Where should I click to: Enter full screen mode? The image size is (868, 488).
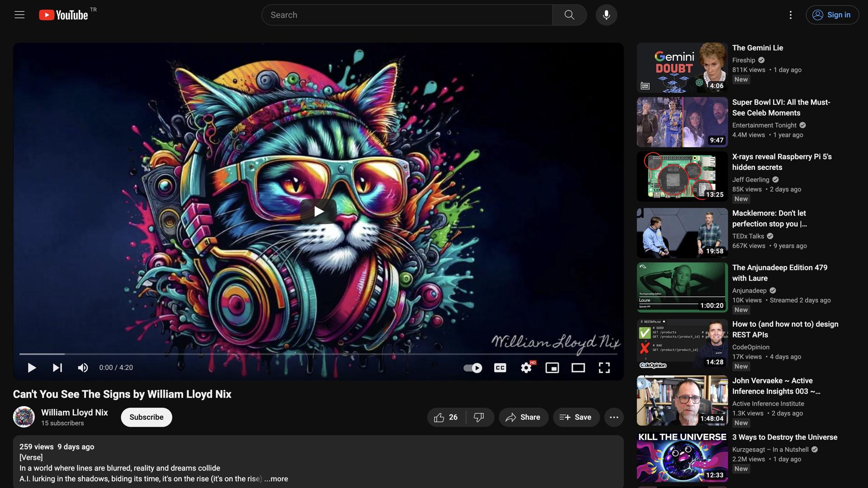point(604,368)
